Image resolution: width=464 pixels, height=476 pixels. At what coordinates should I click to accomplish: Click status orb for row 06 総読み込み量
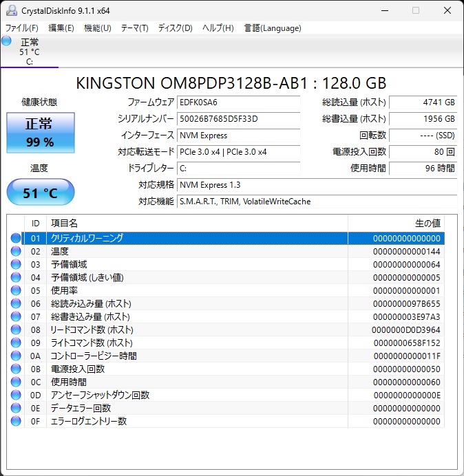(x=16, y=303)
